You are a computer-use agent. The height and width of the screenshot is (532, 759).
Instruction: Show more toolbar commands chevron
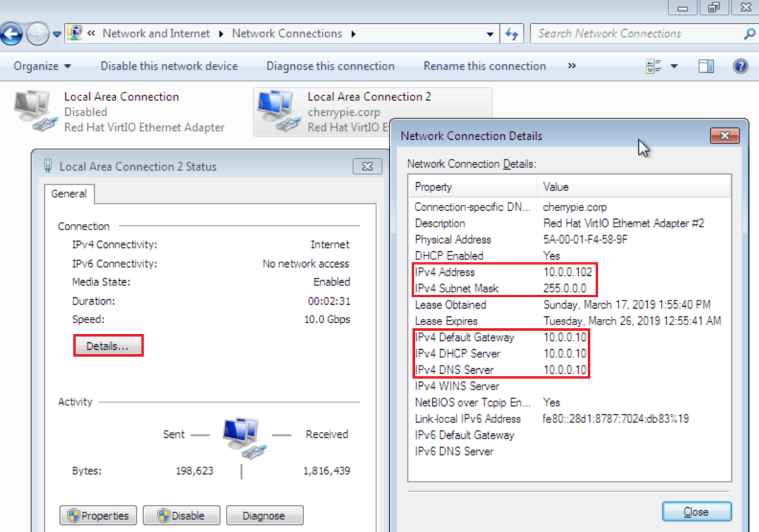[x=572, y=66]
